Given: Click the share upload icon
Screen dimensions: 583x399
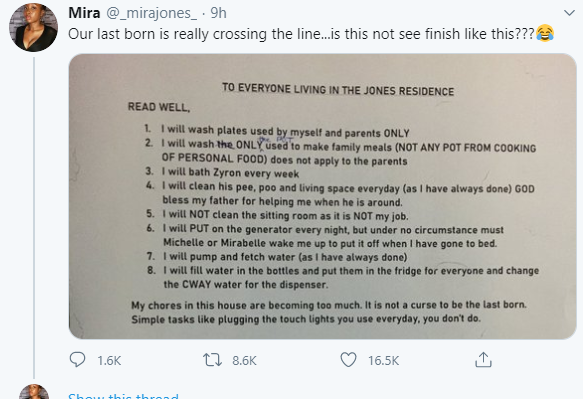Looking at the screenshot, I should pos(483,360).
